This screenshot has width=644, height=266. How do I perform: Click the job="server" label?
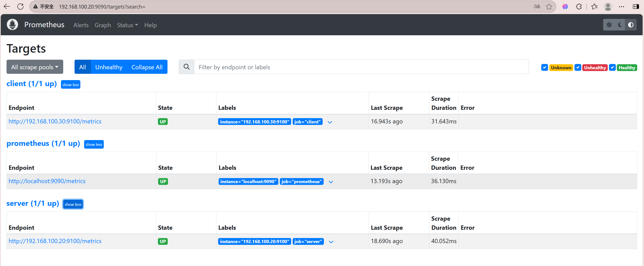[x=308, y=241]
